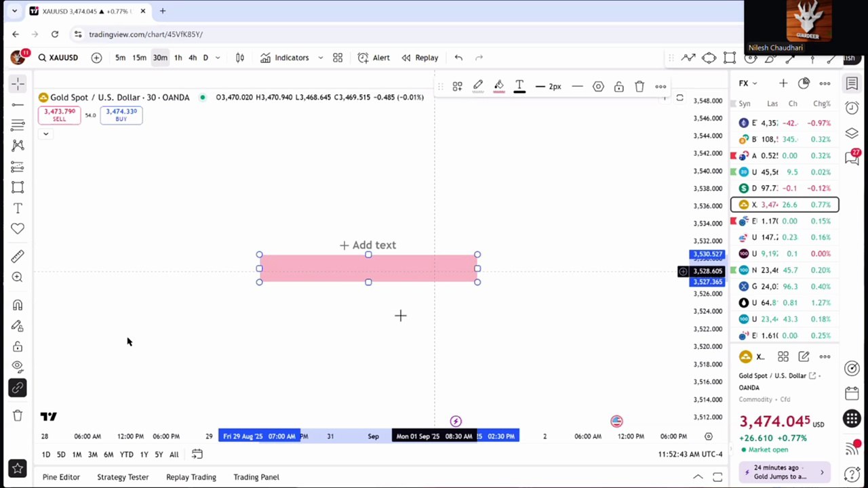Toggle lock all drawings
Screen dimensions: 868x488
[18, 347]
